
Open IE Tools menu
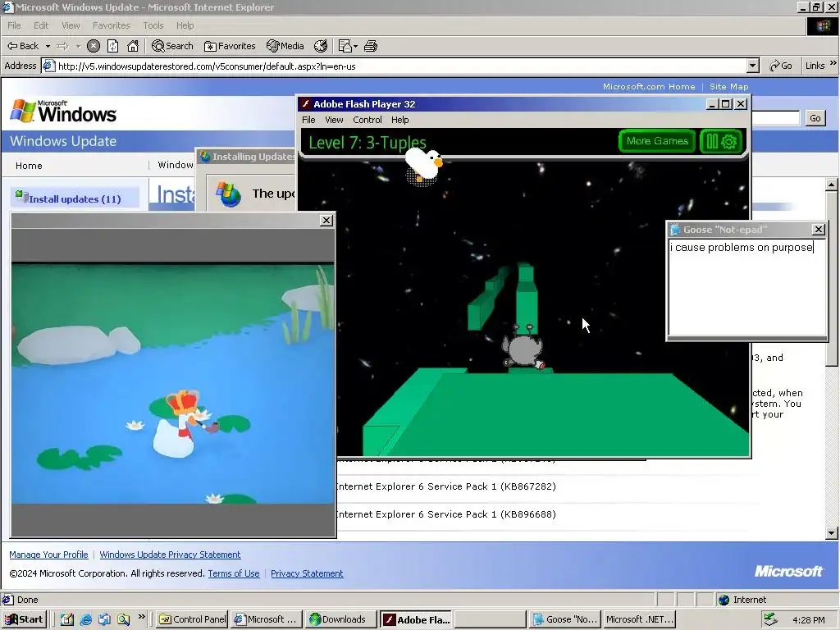point(153,25)
